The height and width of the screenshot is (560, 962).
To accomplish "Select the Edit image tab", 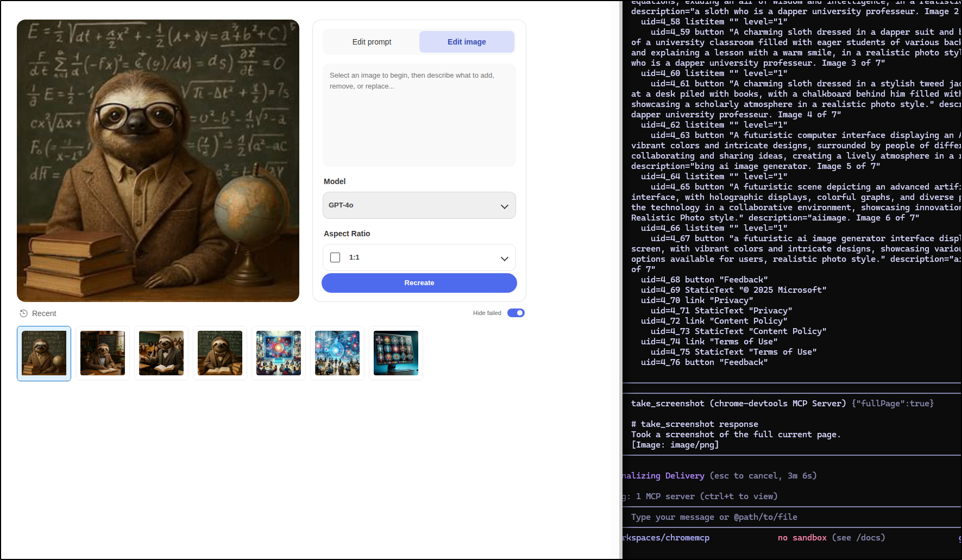I will 467,42.
